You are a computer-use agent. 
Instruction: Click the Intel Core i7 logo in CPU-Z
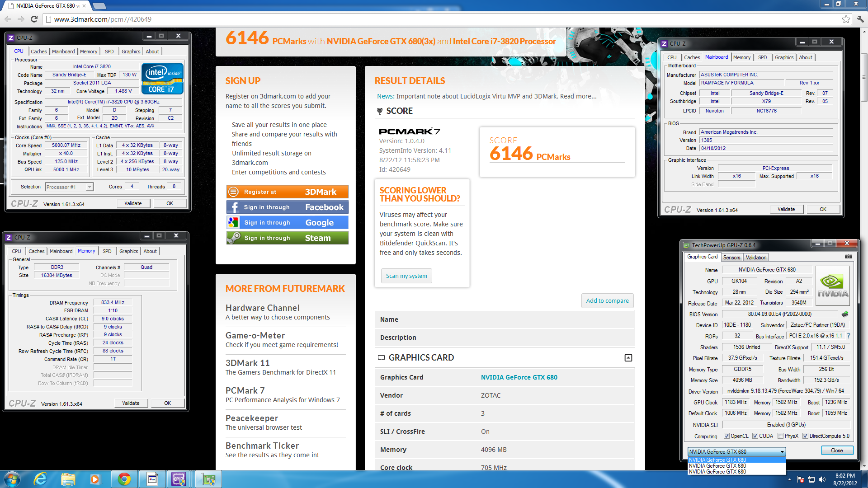click(162, 79)
